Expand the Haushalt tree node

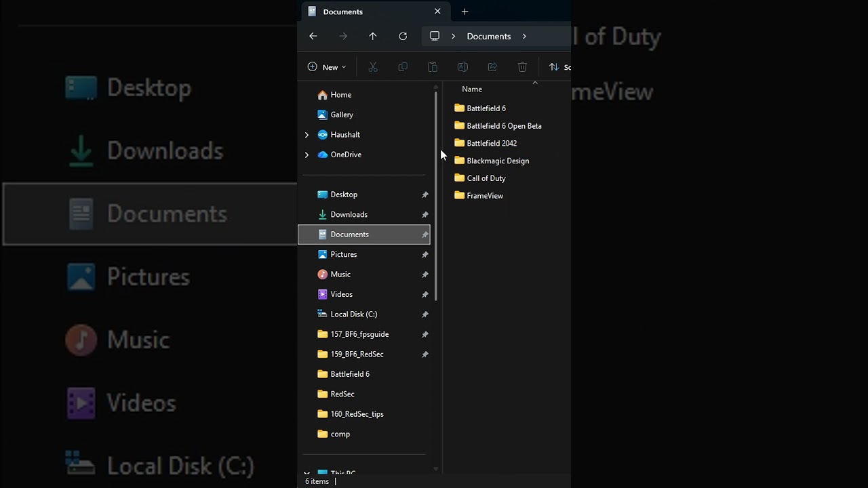(307, 135)
